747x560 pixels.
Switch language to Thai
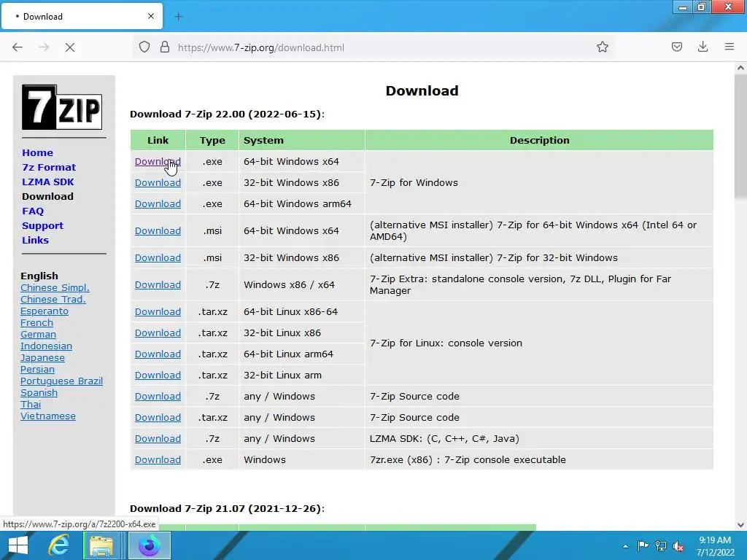(31, 404)
